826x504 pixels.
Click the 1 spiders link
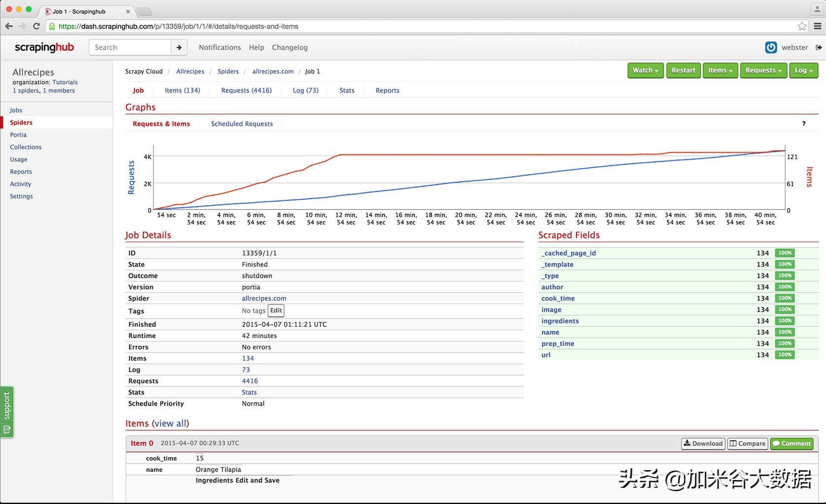[26, 91]
